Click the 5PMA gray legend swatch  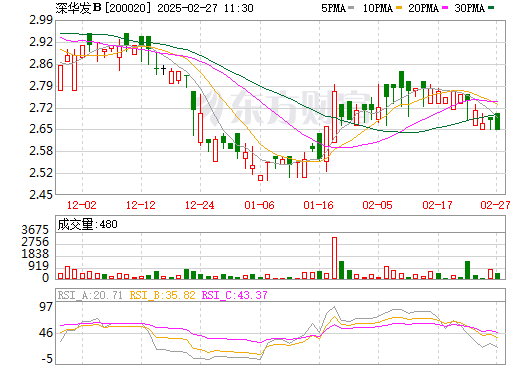(x=350, y=8)
